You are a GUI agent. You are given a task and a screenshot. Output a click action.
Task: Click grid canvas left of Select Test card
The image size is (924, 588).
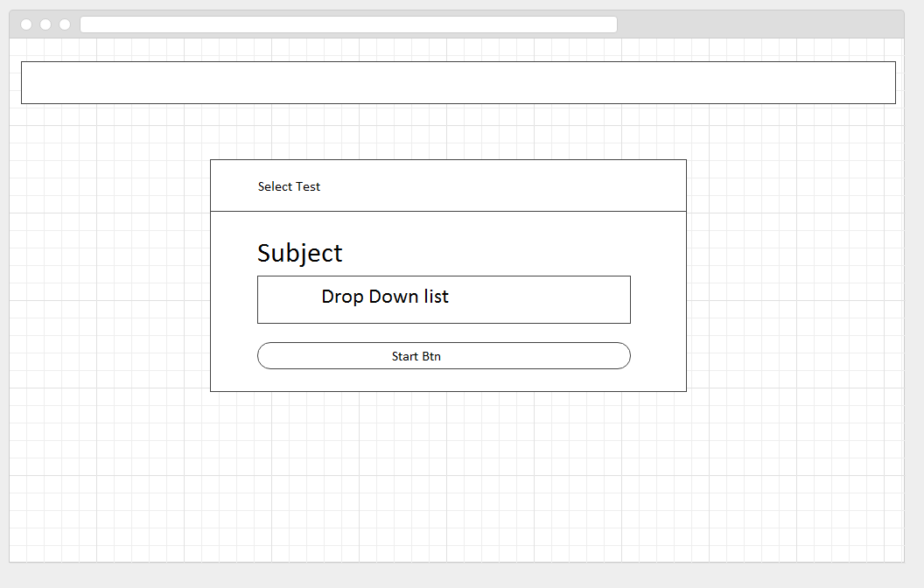pos(109,276)
